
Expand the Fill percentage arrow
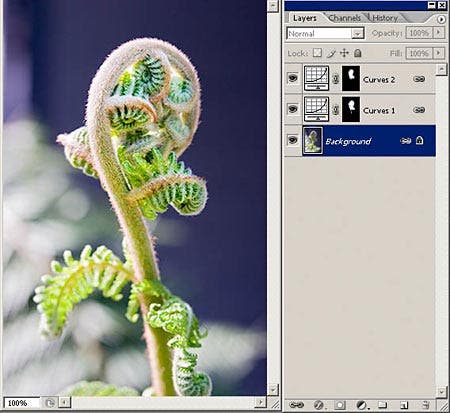[439, 53]
